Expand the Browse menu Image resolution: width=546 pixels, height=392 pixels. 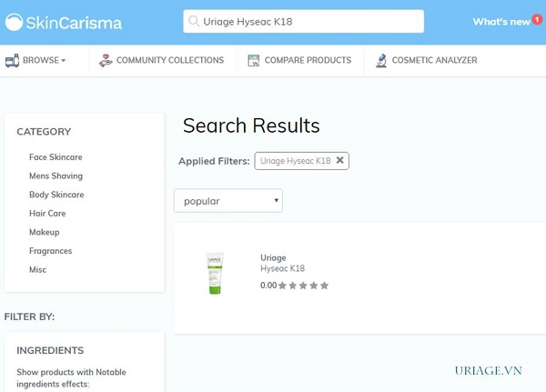44,61
